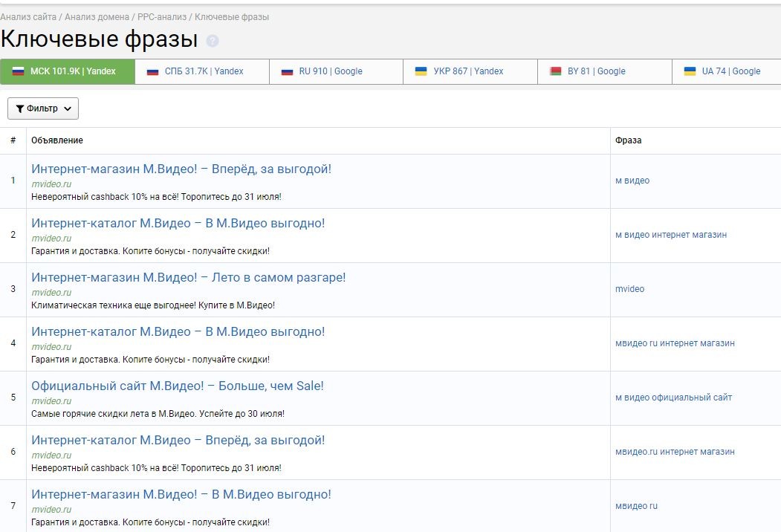This screenshot has height=532, width=781.
Task: Open ad 'Интернет-магазин М.Видео! – Лето в самом разгаре!'
Action: coord(188,277)
